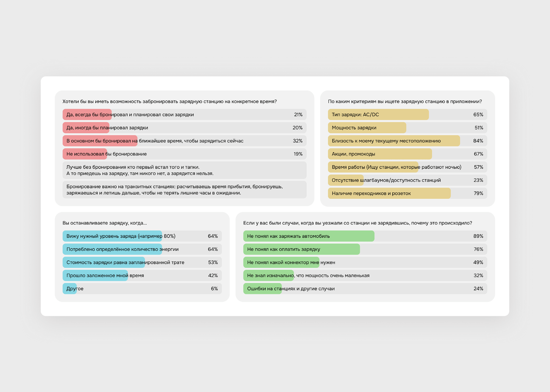Viewport: 550px width, 392px height.
Task: Click the 'Тип зарядки: AC/DC' result bar
Action: point(378,115)
